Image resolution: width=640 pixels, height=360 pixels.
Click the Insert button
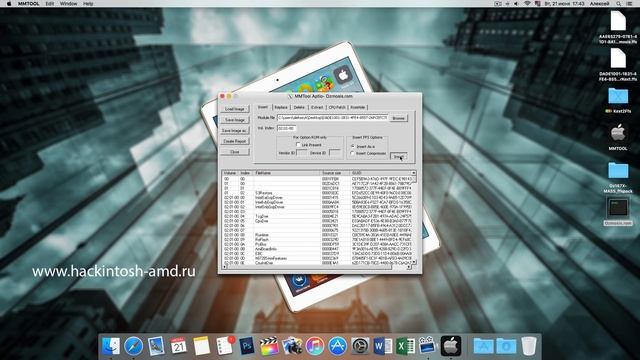pyautogui.click(x=398, y=157)
